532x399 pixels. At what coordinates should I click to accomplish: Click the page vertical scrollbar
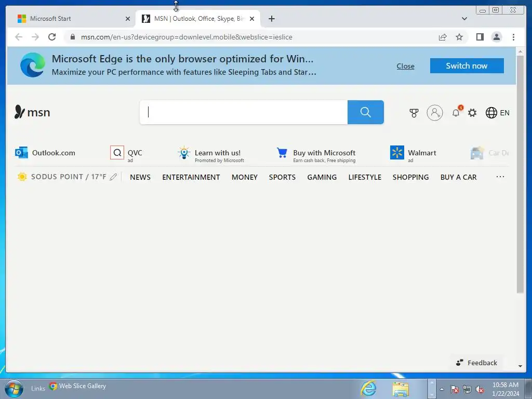520,174
